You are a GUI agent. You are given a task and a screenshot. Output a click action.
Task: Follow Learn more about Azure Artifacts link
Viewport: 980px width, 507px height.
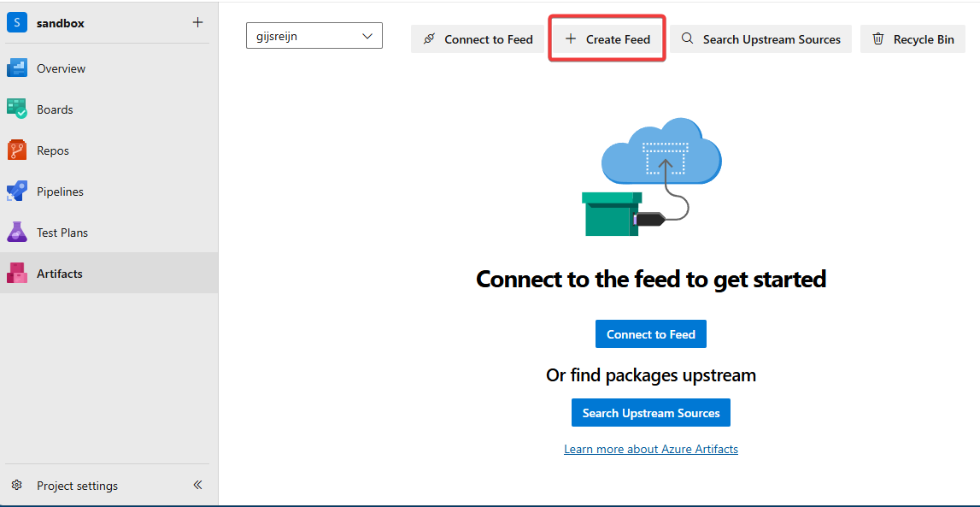(x=650, y=449)
